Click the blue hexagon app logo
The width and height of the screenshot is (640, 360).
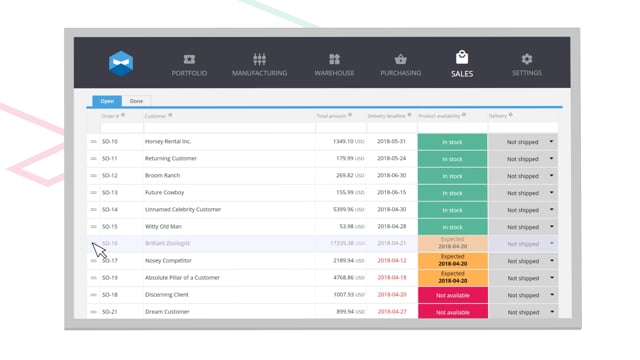coord(121,63)
